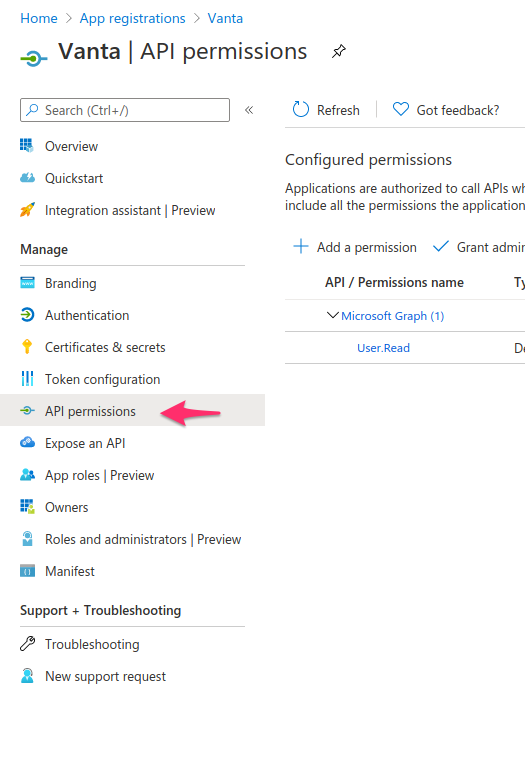Click the Home breadcrumb link
Image resolution: width=525 pixels, height=769 pixels.
[x=39, y=18]
